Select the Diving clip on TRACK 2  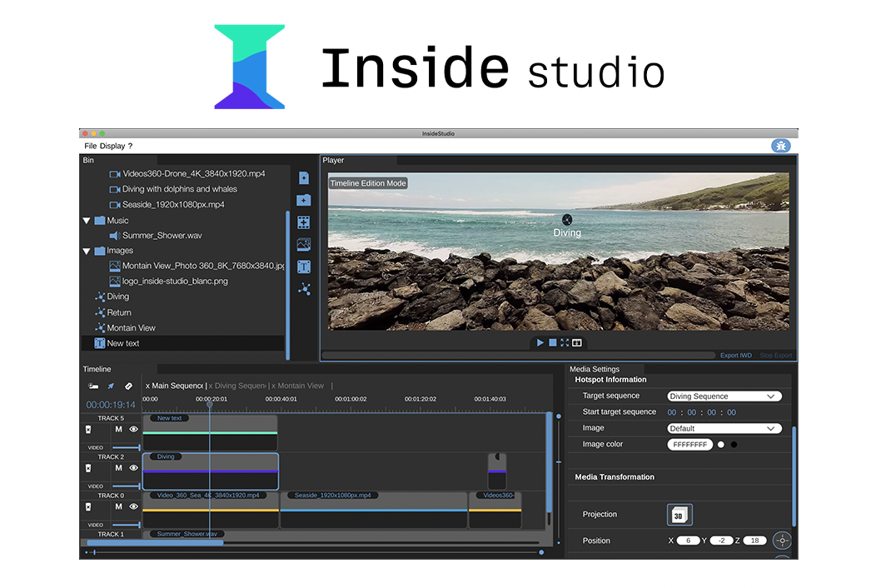point(210,471)
